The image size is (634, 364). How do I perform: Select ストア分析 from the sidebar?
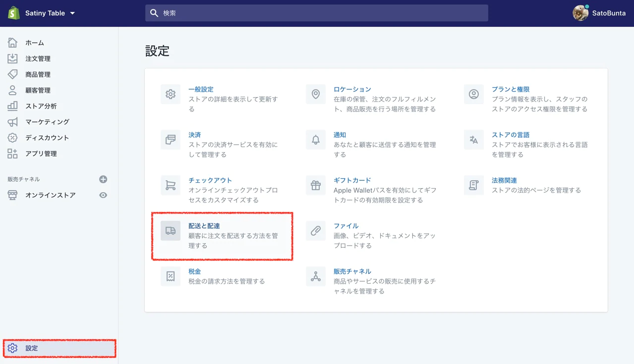(41, 106)
